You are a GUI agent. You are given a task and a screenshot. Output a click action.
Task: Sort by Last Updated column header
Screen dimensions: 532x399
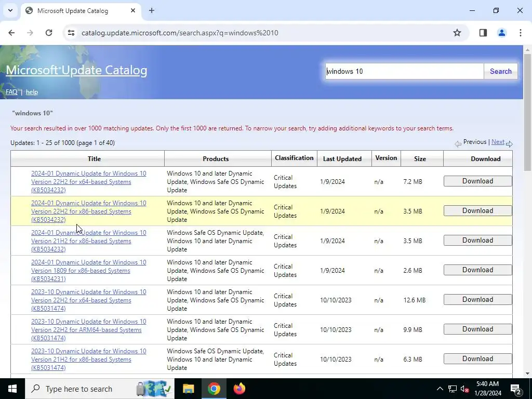342,159
